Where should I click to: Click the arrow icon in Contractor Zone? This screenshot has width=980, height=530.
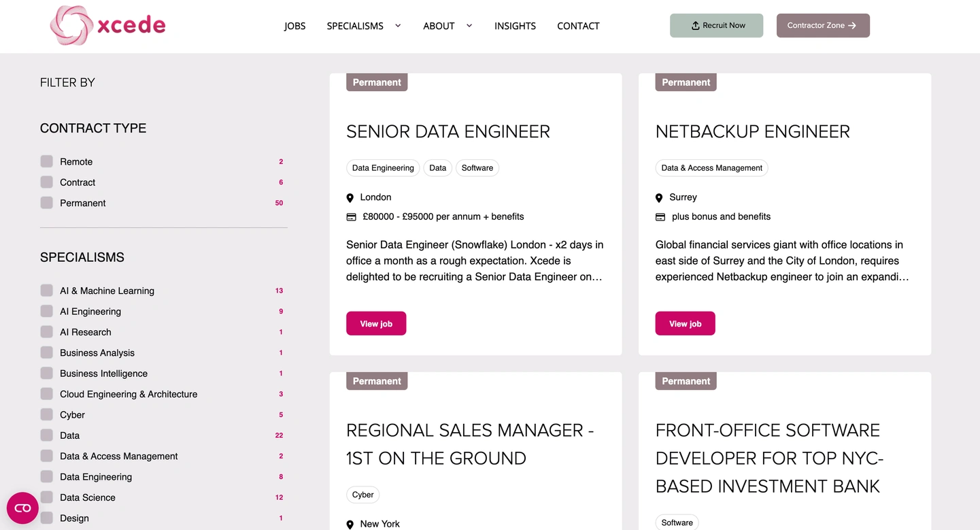(852, 26)
